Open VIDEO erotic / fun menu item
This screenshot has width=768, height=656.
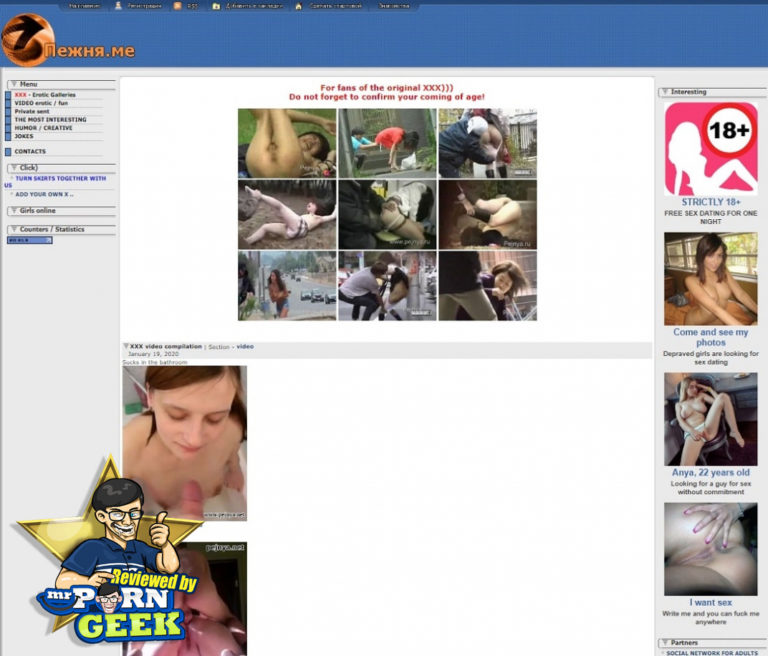[41, 103]
